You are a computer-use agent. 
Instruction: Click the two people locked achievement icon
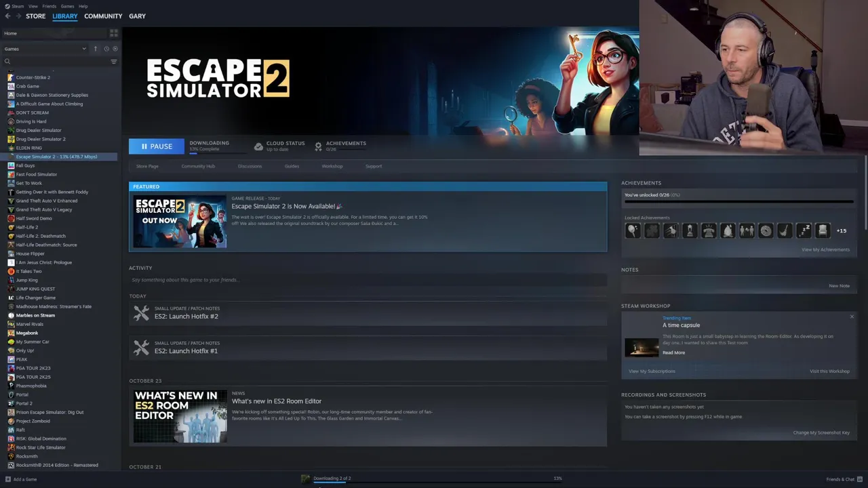[747, 230]
